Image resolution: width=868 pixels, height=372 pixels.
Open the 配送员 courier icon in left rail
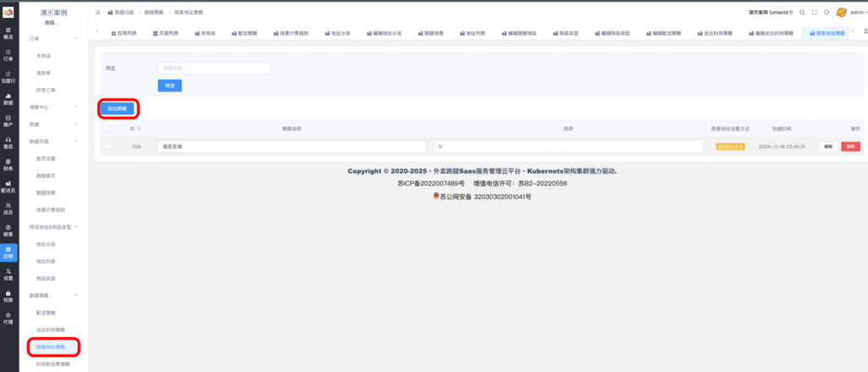tap(8, 186)
